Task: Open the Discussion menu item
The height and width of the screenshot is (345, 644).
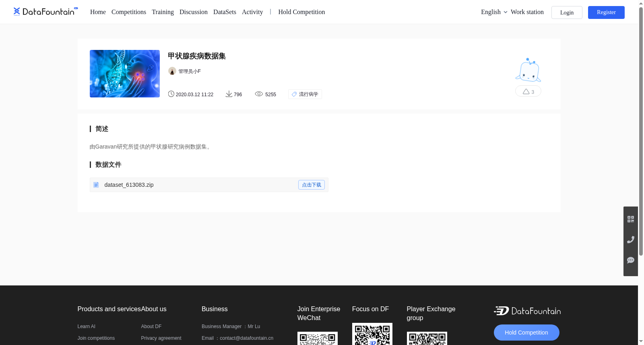Action: coord(194,12)
